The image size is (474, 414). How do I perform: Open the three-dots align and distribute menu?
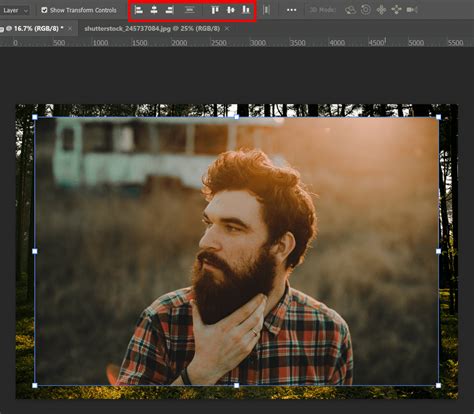[291, 10]
